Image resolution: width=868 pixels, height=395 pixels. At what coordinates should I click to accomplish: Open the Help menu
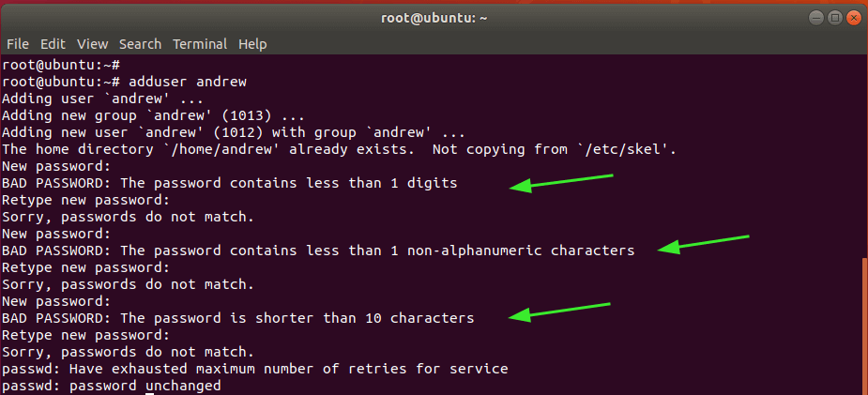pos(252,44)
